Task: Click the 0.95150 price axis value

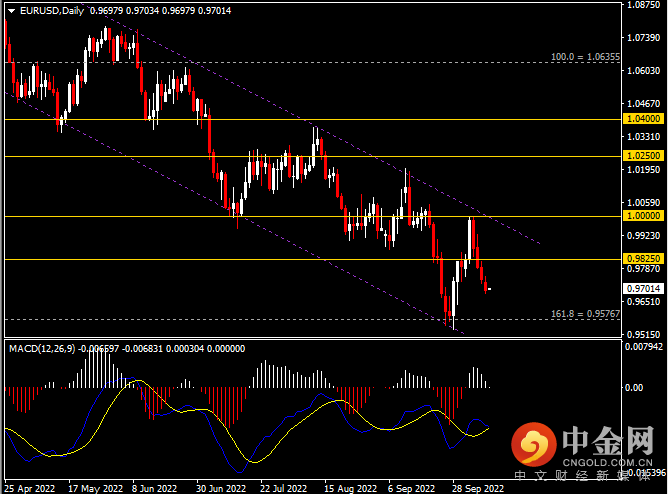Action: 643,335
